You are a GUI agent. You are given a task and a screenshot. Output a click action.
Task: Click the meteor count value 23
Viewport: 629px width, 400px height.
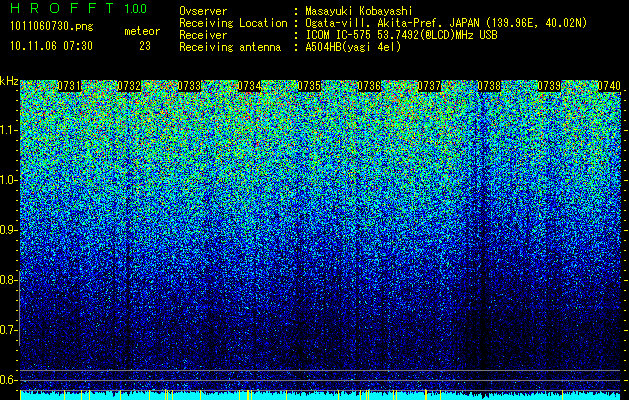[145, 46]
